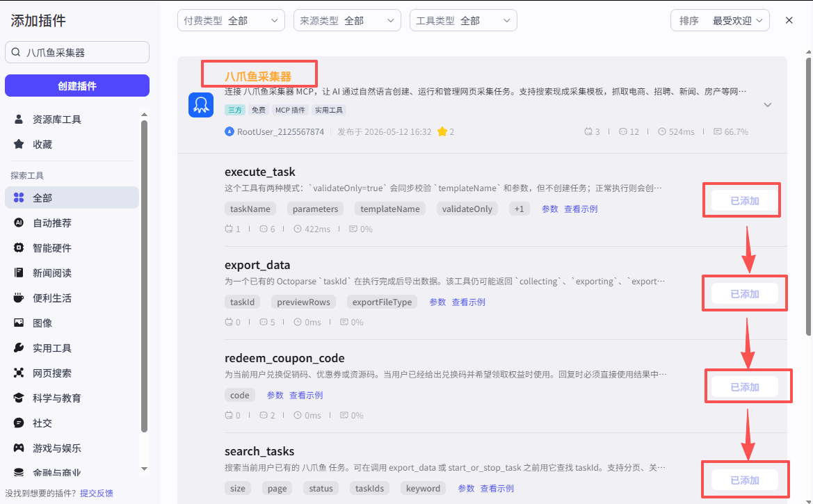Click 已添加 button for execute_task
The height and width of the screenshot is (504, 813).
(745, 201)
